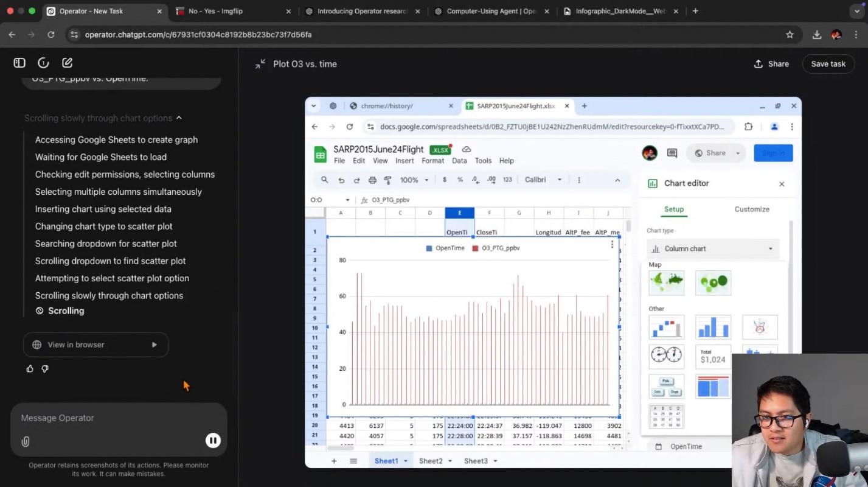This screenshot has width=868, height=487.
Task: Open the Operator task history icon
Action: (43, 63)
